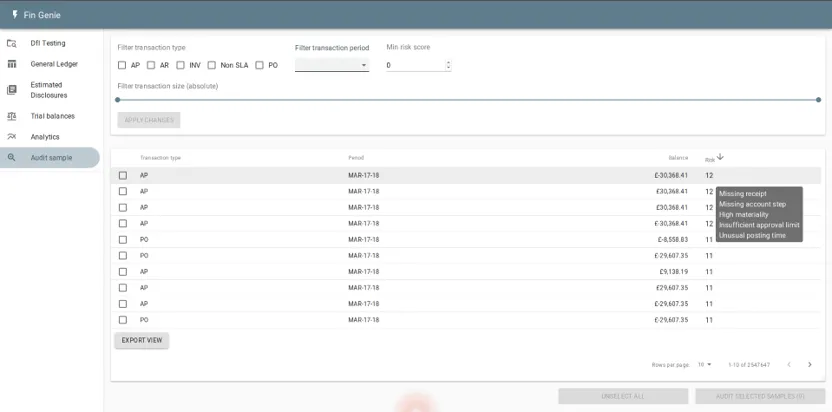Click the DfI Testing folder search icon
The image size is (832, 412).
tap(12, 44)
